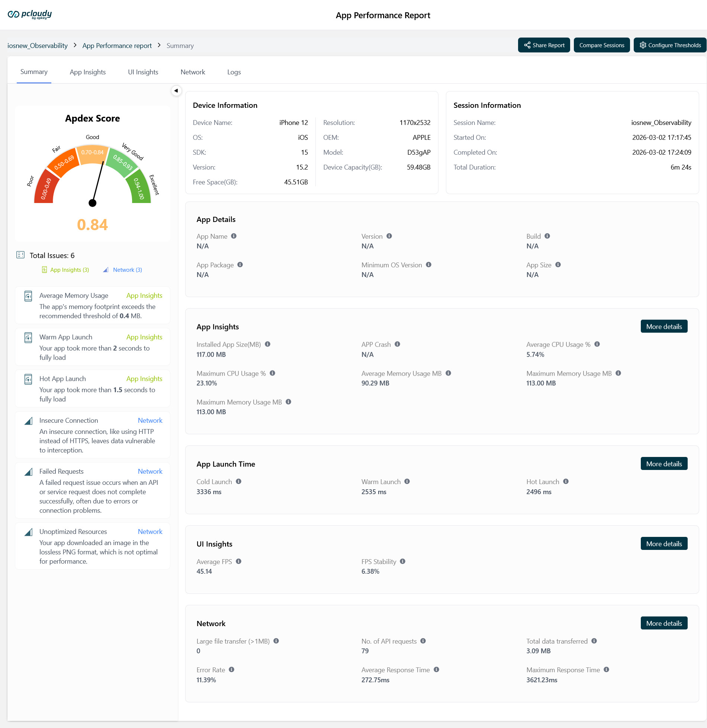Image resolution: width=707 pixels, height=728 pixels.
Task: Switch to the UI Insights tab
Action: click(x=143, y=72)
